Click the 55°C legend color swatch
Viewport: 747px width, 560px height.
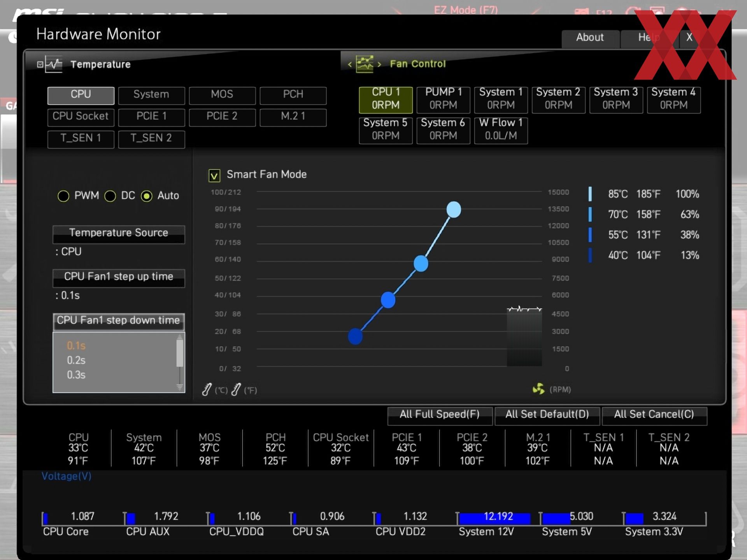(x=590, y=235)
